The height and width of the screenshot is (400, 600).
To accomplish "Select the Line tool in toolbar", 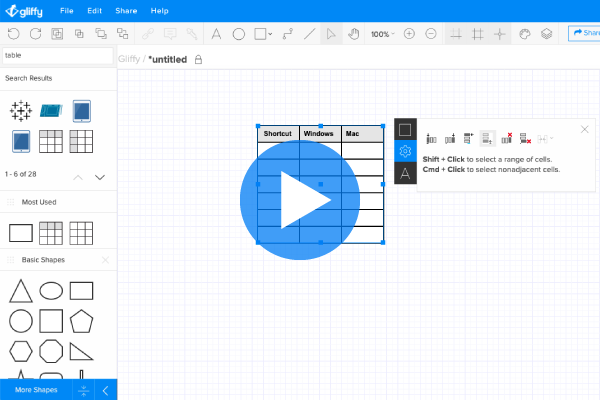I will (x=309, y=34).
